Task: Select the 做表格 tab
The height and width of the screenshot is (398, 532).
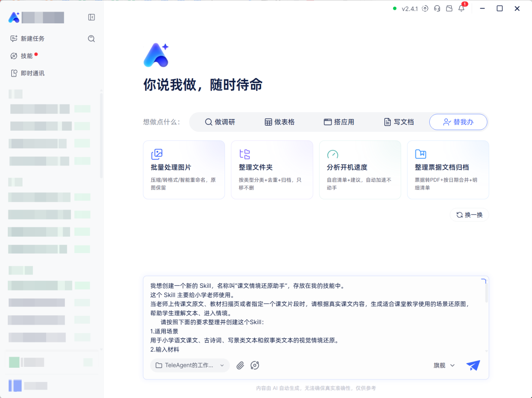Action: (280, 122)
